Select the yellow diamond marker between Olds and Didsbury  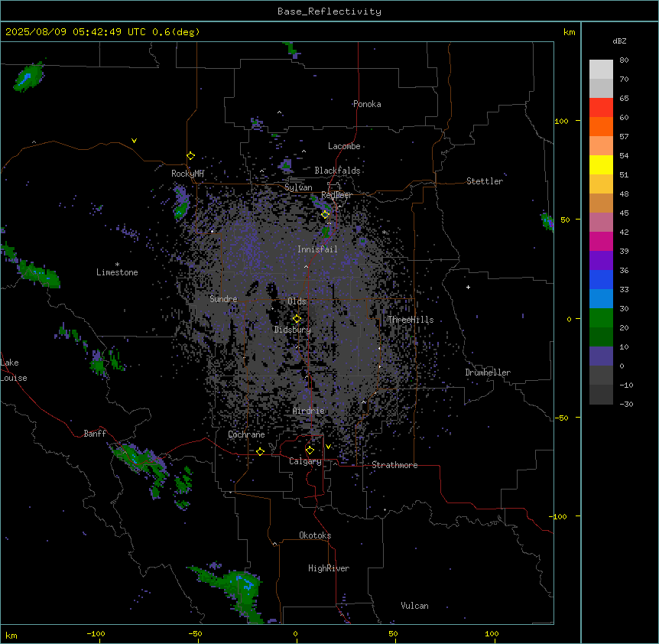pyautogui.click(x=297, y=319)
